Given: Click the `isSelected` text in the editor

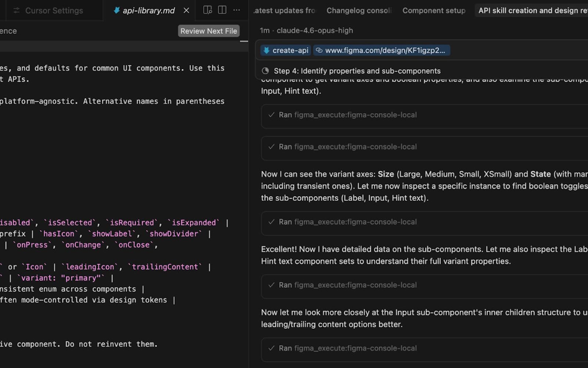Looking at the screenshot, I should pyautogui.click(x=70, y=223).
